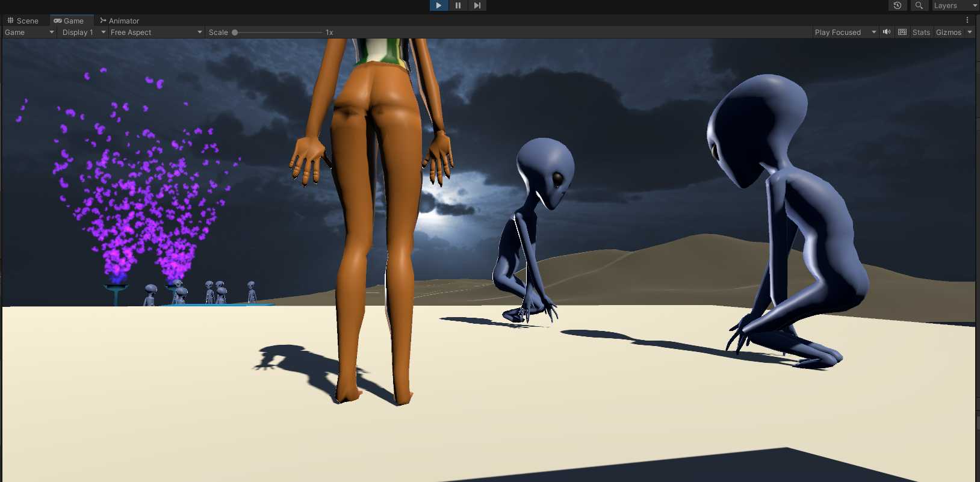Toggle Gizmos in Game view
The image size is (980, 482).
pyautogui.click(x=949, y=32)
